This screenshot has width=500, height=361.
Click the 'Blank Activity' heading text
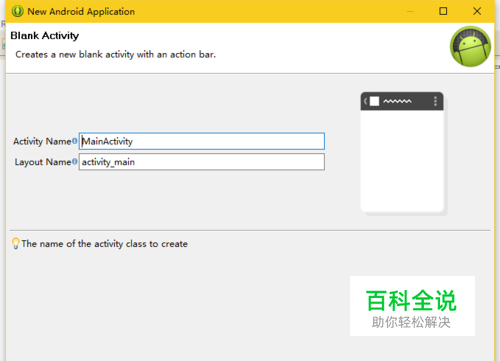45,36
